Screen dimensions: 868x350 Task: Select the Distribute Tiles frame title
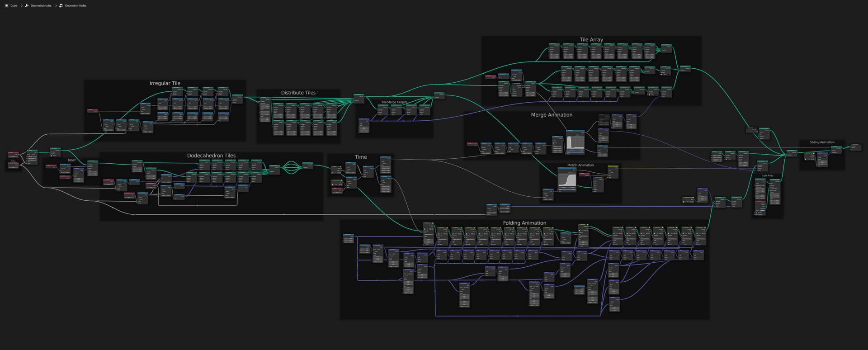tap(298, 93)
